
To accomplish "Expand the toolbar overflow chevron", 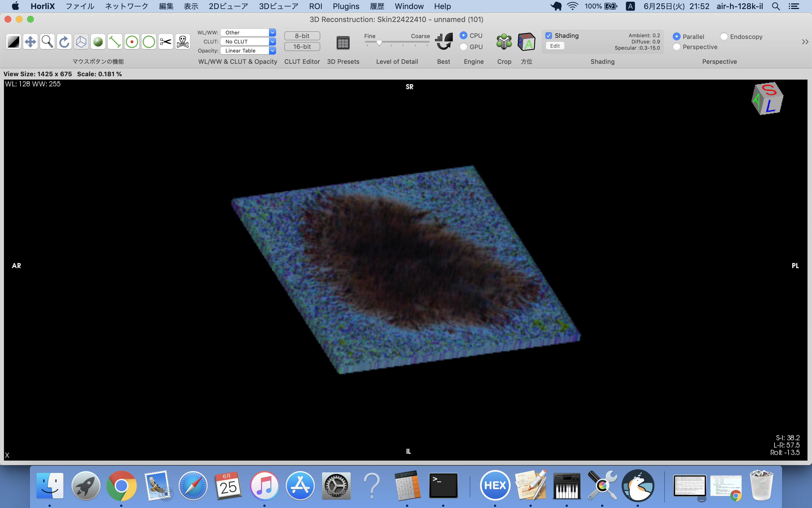I will tap(805, 42).
